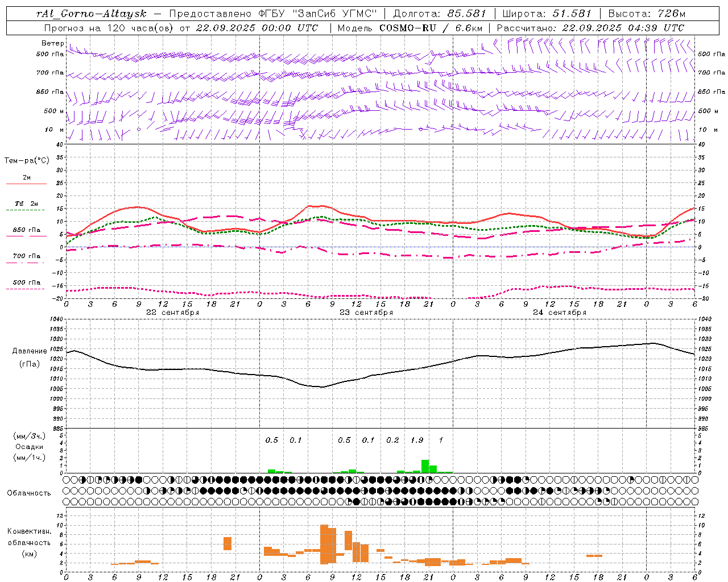Click the pink dotted line sample under 500 гПа legend
Image resolution: width=728 pixels, height=582 pixels.
(25, 289)
